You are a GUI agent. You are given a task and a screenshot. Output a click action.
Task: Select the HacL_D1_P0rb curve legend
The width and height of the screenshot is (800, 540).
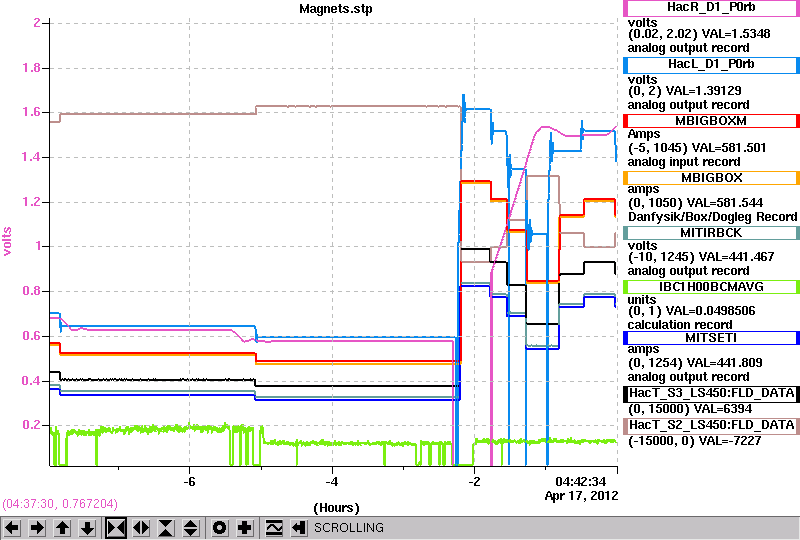tap(711, 64)
